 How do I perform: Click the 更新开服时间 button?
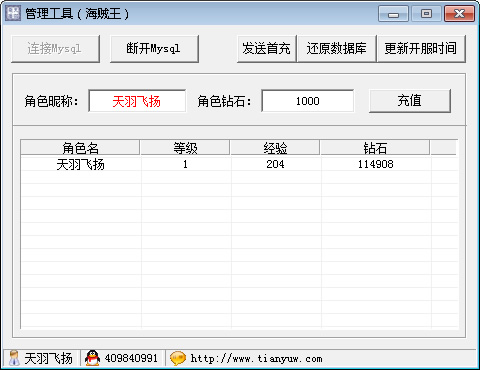coord(421,49)
